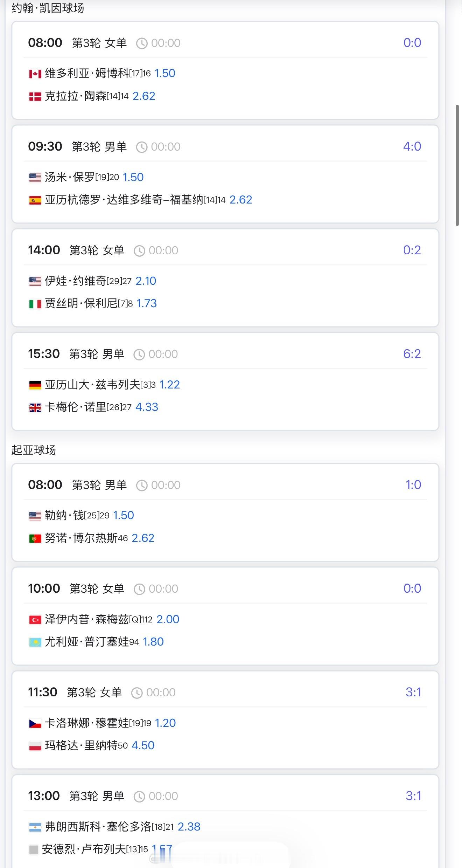Screen dimensions: 462x868
Task: Click the Czech flag beside 卡洛琳娜·穆霍娃
Action: (x=35, y=723)
